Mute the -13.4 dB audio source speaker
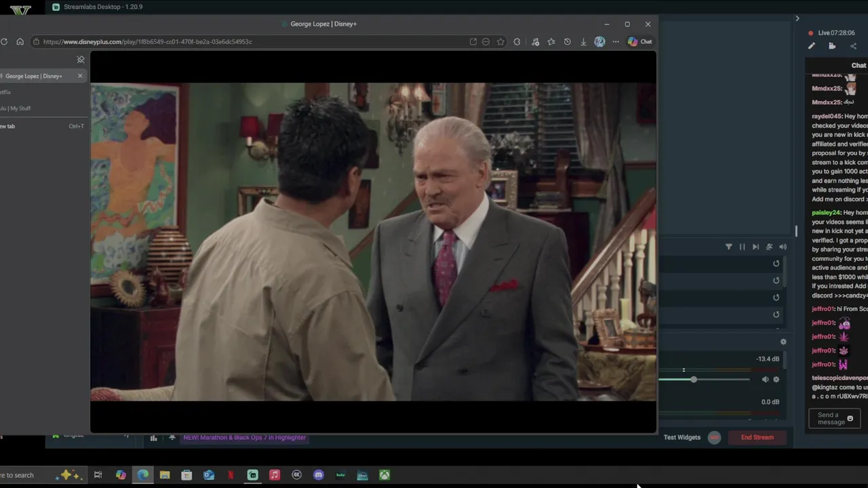This screenshot has height=488, width=868. pos(765,380)
